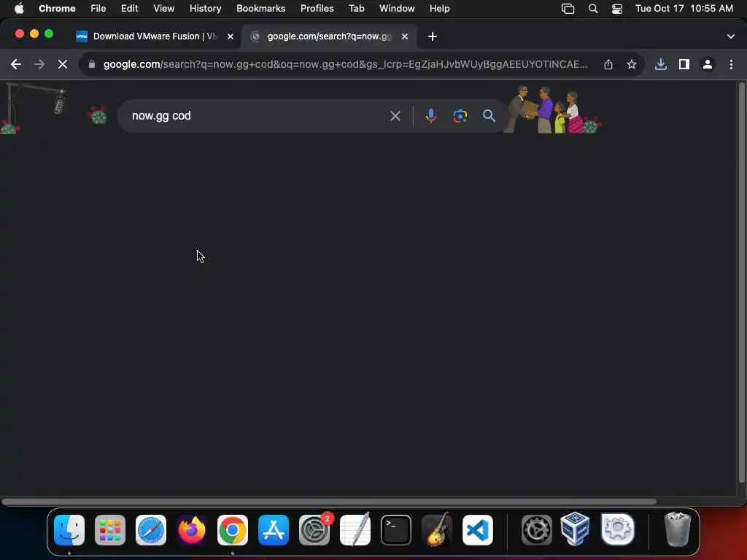Open the Chrome downloads panel
The width and height of the screenshot is (747, 560).
tap(661, 64)
